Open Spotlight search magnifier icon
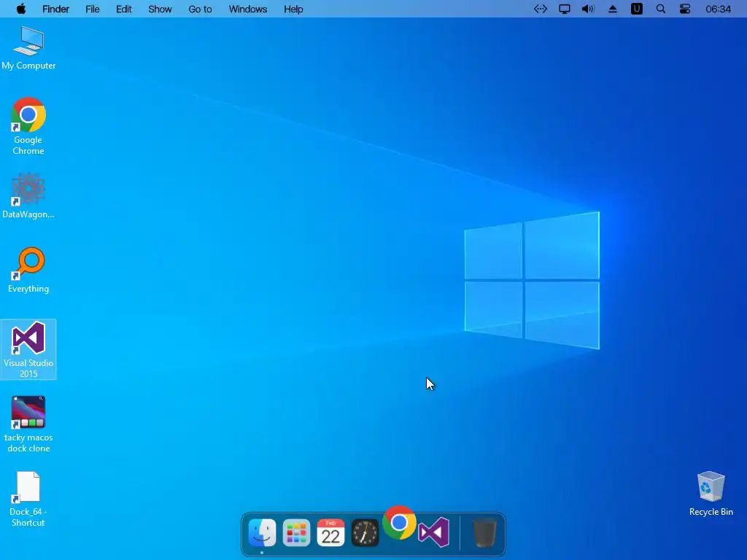Image resolution: width=747 pixels, height=560 pixels. pyautogui.click(x=661, y=9)
